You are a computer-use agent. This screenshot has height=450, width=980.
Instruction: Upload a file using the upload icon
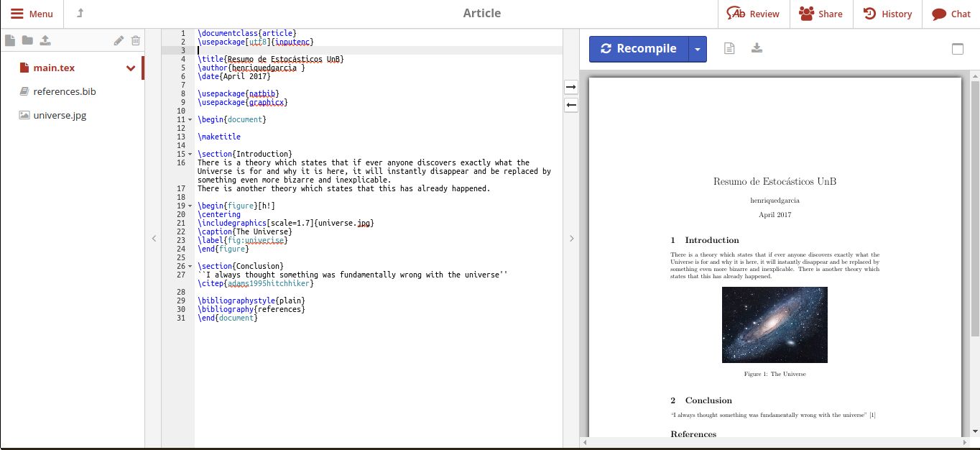(45, 40)
